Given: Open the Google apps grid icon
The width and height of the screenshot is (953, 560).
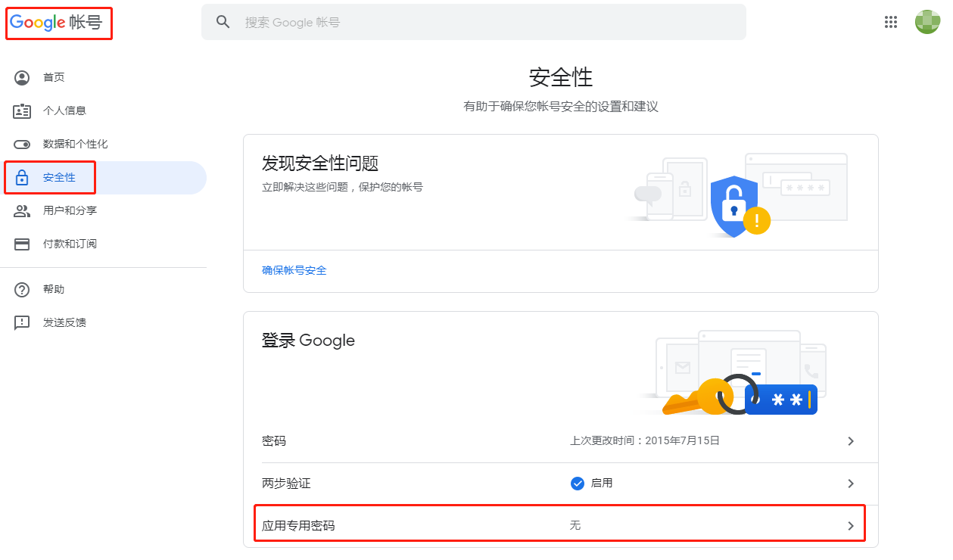Looking at the screenshot, I should point(891,22).
